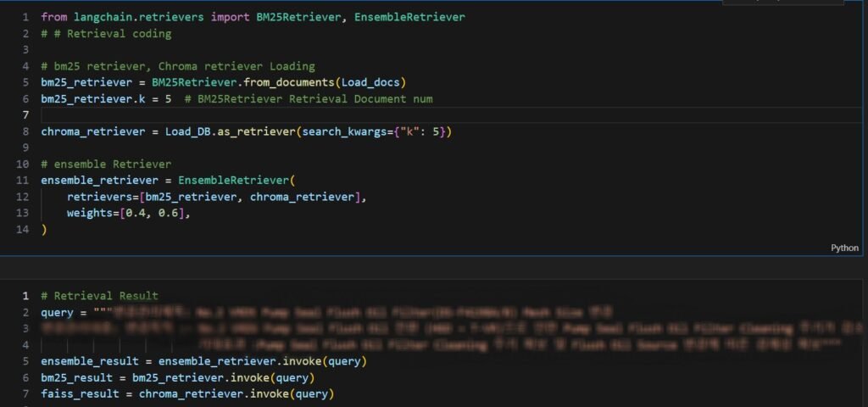Viewport: 868px width, 407px height.
Task: Click the '# ensemble Retriever' comment
Action: [106, 164]
